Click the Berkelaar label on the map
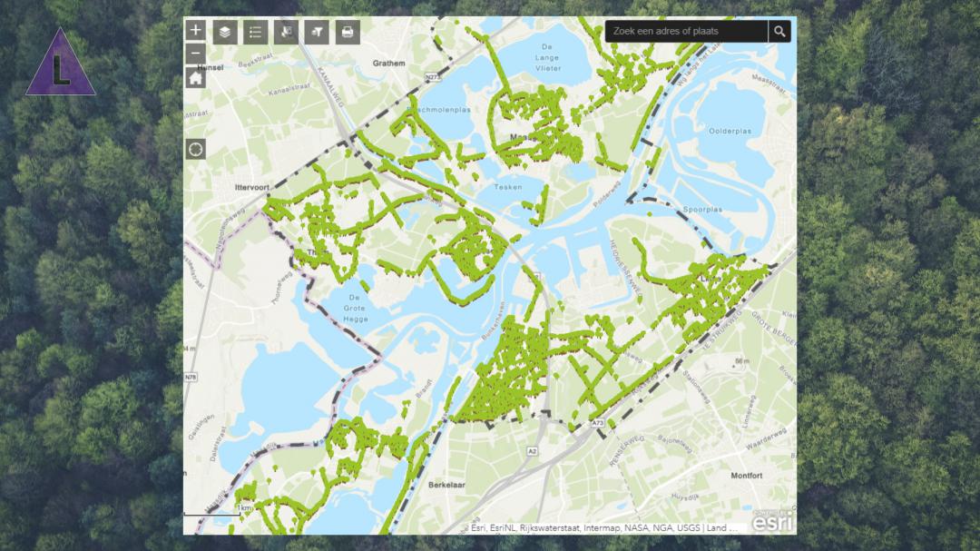 [446, 485]
